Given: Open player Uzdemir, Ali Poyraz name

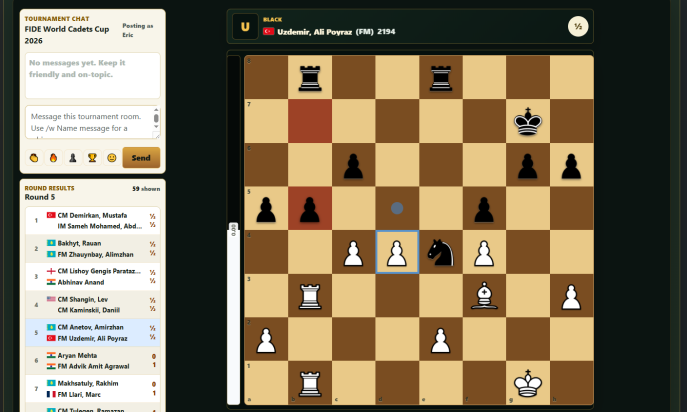Looking at the screenshot, I should click(x=314, y=32).
